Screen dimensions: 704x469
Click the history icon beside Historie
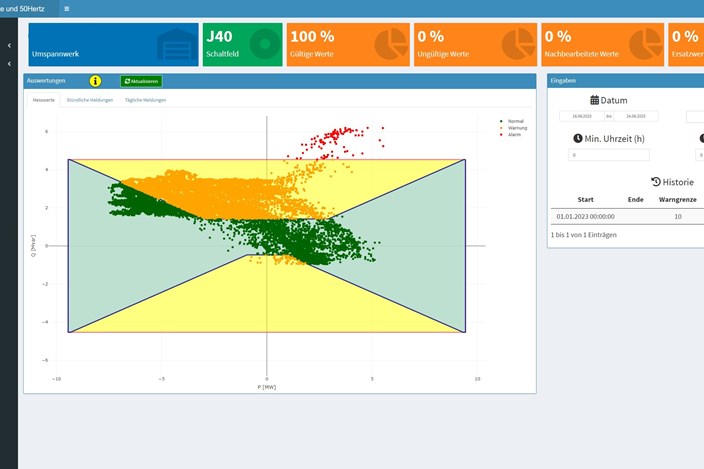(x=655, y=182)
